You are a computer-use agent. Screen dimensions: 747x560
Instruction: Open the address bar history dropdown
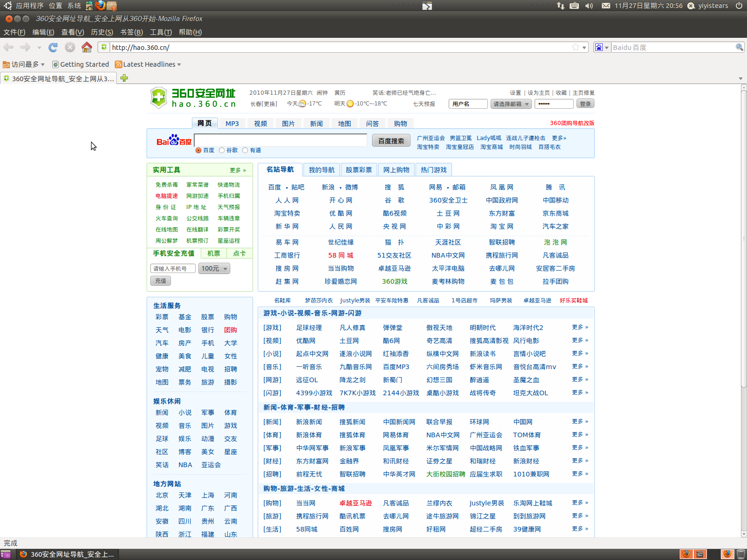click(x=584, y=48)
